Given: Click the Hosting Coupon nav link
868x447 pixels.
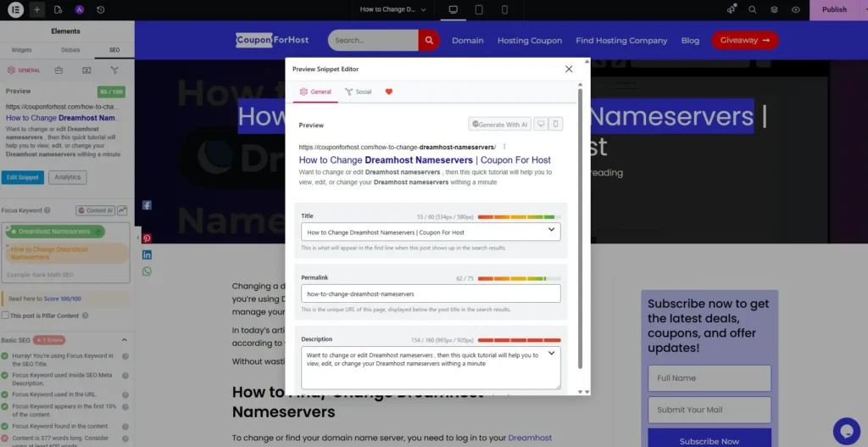Looking at the screenshot, I should (530, 41).
